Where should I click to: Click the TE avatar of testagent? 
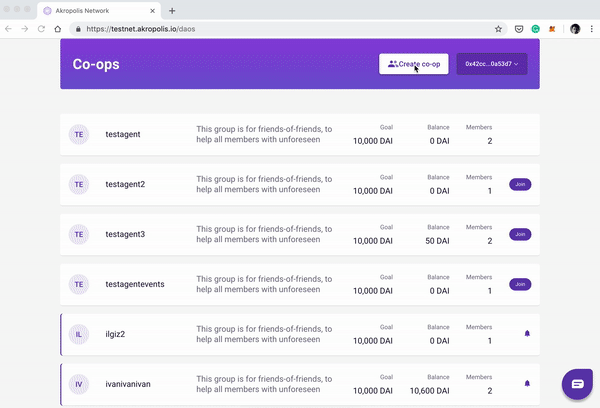coord(79,134)
